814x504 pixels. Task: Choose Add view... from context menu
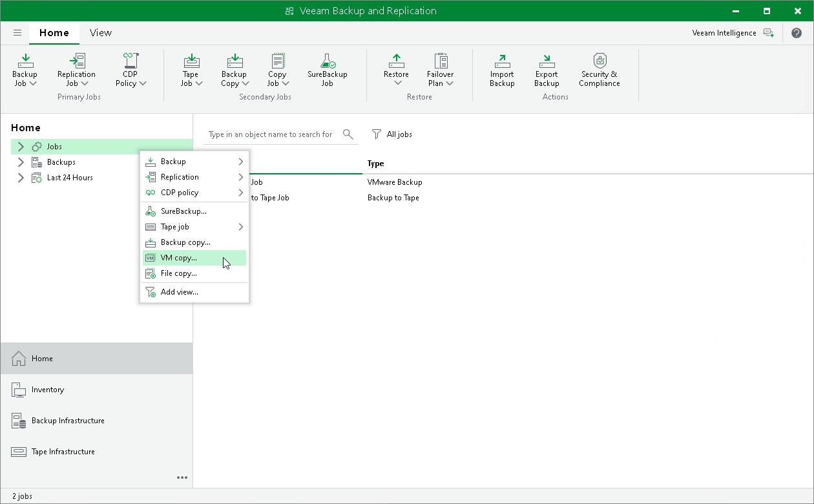[x=194, y=292]
